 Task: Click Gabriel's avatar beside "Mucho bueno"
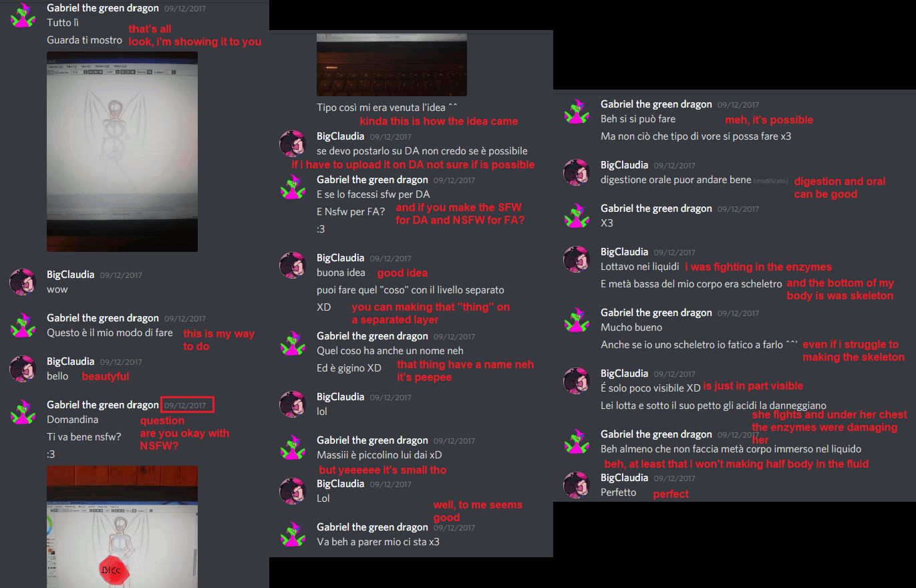[577, 319]
